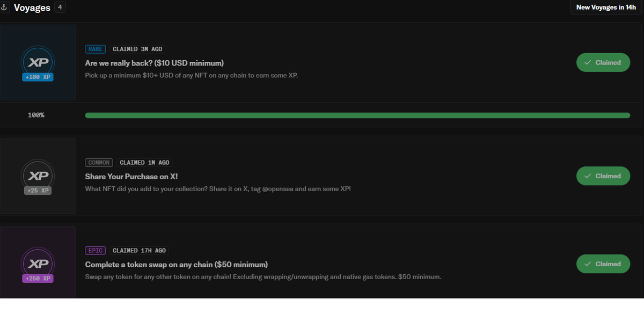644x314 pixels.
Task: Click the blue XP icon with +100 XP
Action: coord(38,63)
